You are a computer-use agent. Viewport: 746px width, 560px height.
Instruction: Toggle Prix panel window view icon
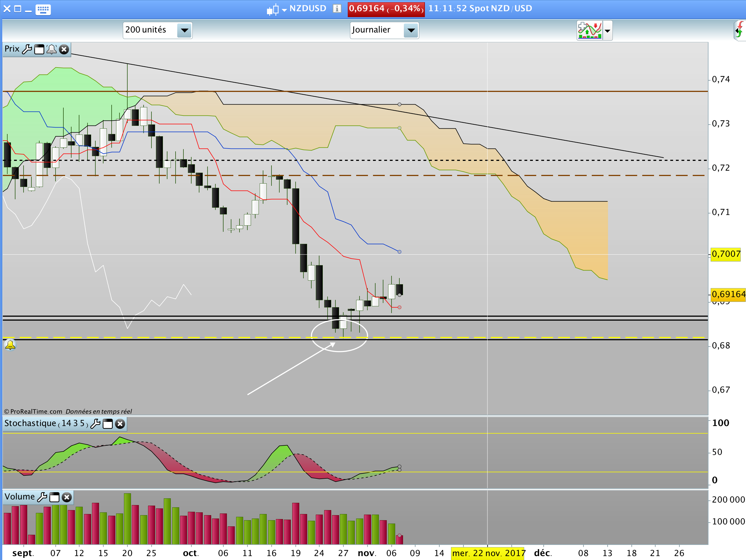tap(39, 49)
